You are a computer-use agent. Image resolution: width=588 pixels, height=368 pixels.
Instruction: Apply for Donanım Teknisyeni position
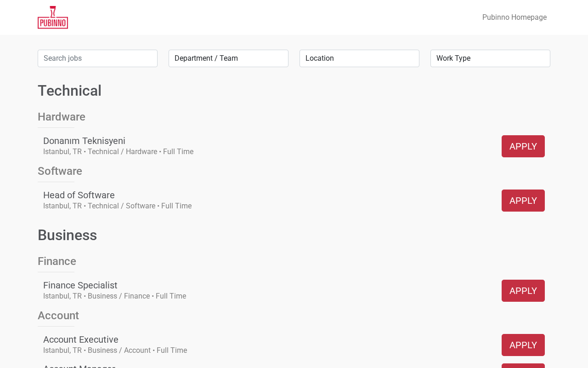coord(523,146)
